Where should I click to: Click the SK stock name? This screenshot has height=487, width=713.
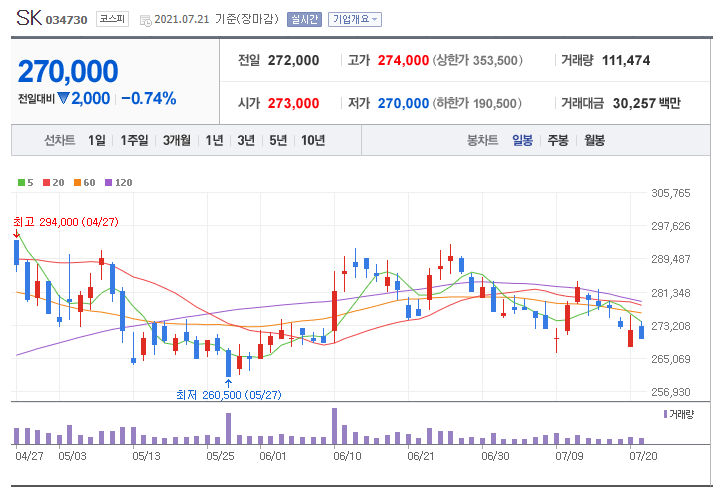tap(29, 18)
